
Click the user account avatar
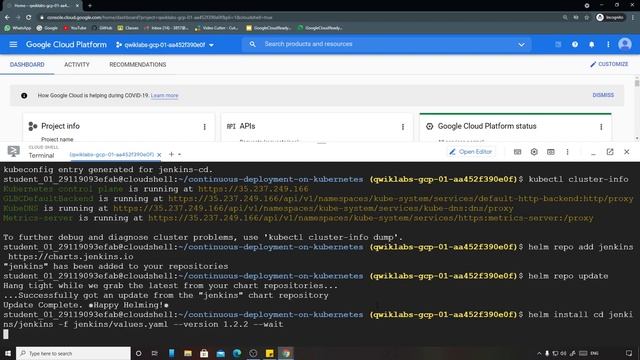(x=624, y=44)
